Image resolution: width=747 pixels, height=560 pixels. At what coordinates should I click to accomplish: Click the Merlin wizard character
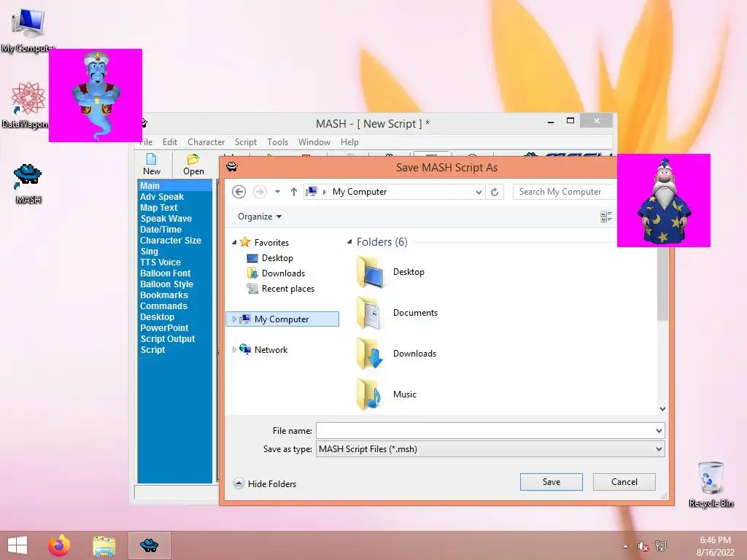click(x=664, y=201)
